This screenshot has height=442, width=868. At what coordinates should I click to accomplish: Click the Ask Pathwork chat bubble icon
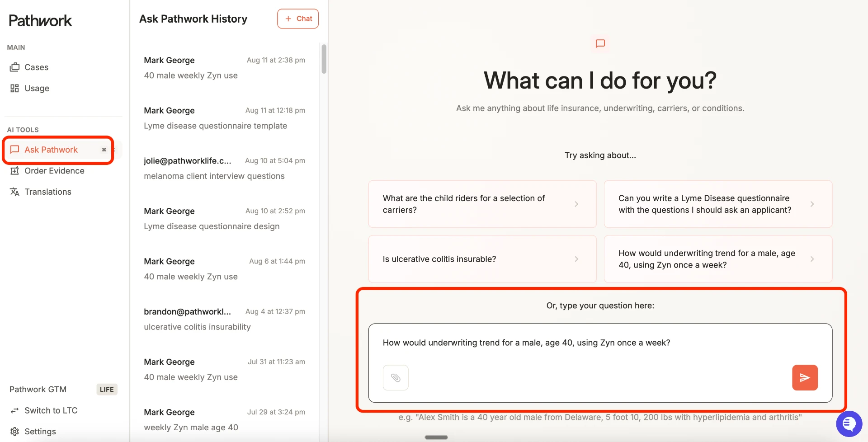[x=14, y=150]
